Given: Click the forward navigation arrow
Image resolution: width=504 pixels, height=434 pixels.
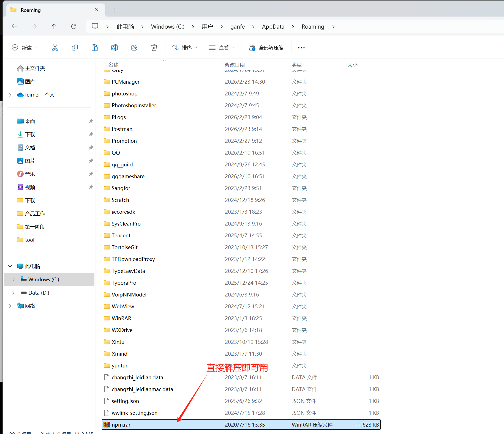Looking at the screenshot, I should (x=34, y=26).
